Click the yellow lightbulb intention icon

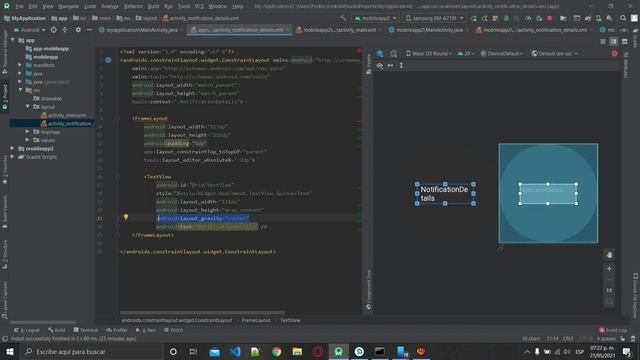pyautogui.click(x=126, y=217)
